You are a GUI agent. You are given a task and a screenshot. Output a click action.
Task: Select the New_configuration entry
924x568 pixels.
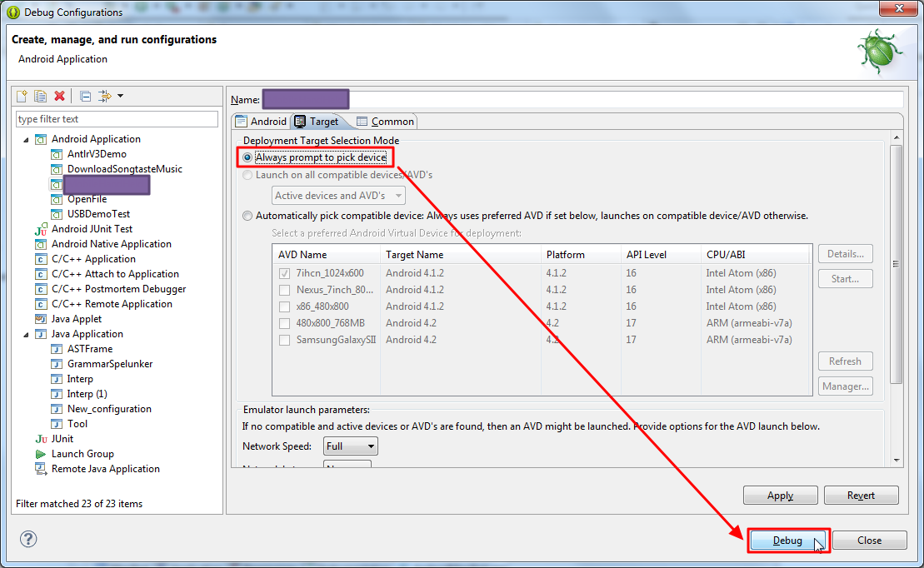click(109, 409)
